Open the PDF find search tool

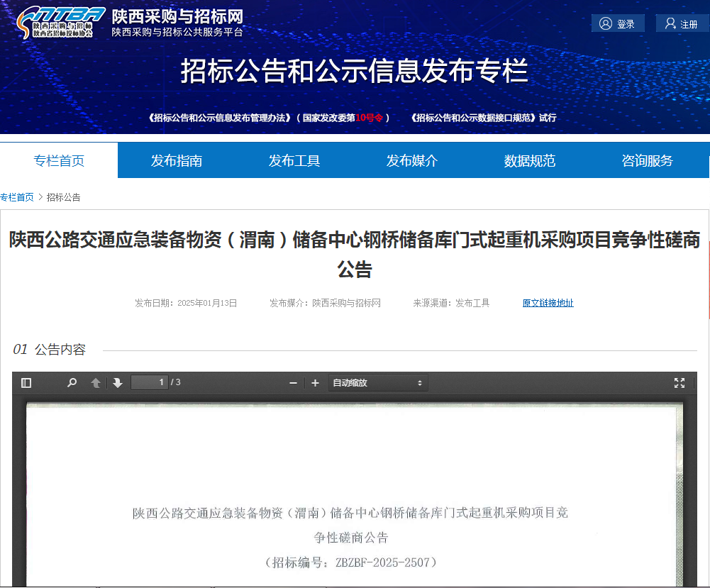point(72,383)
